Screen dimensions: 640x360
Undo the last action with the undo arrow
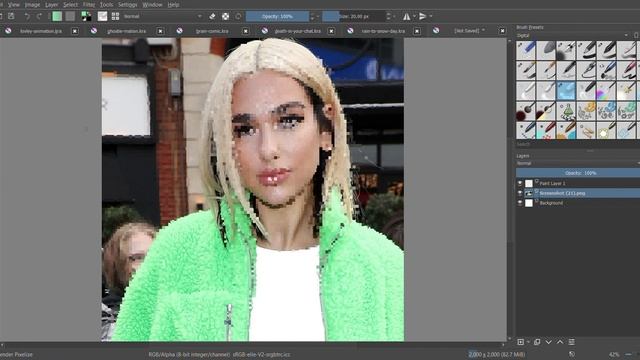click(27, 16)
